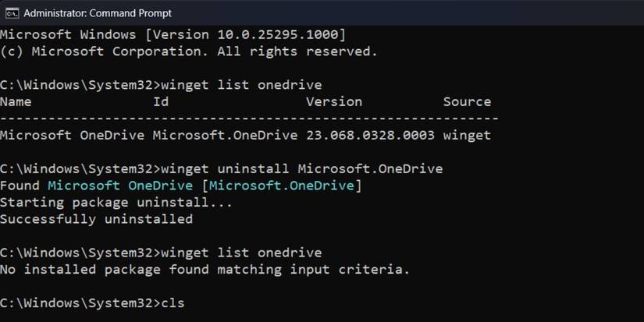Click the "Version" column header
Viewport: 644px width, 322px height.
333,101
